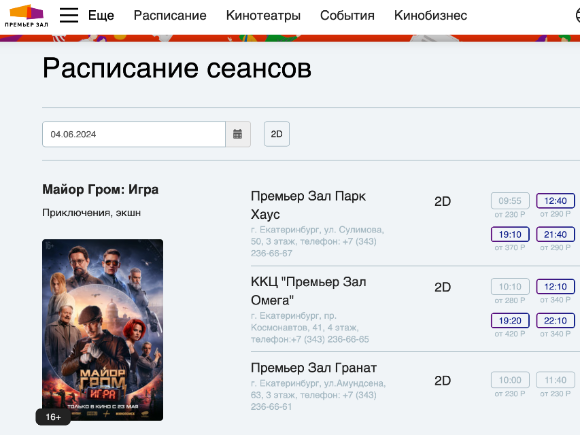Open the Майор Гром: Игра movie title

click(101, 189)
